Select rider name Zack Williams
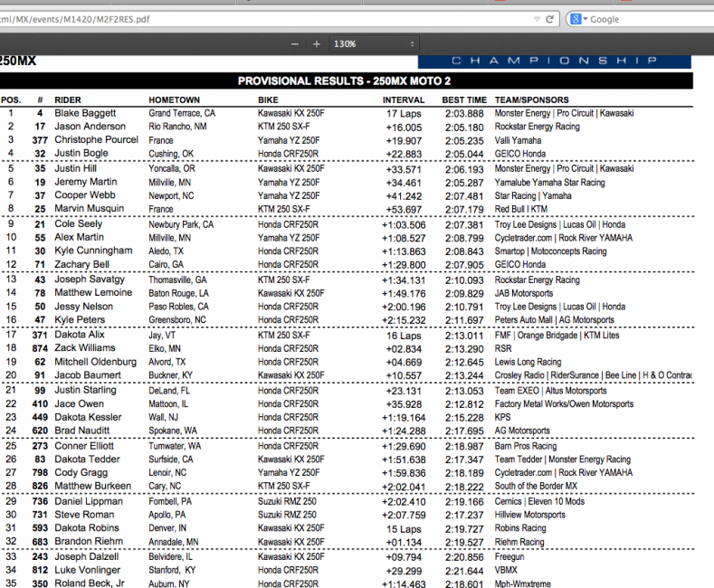The height and width of the screenshot is (588, 714). point(85,348)
